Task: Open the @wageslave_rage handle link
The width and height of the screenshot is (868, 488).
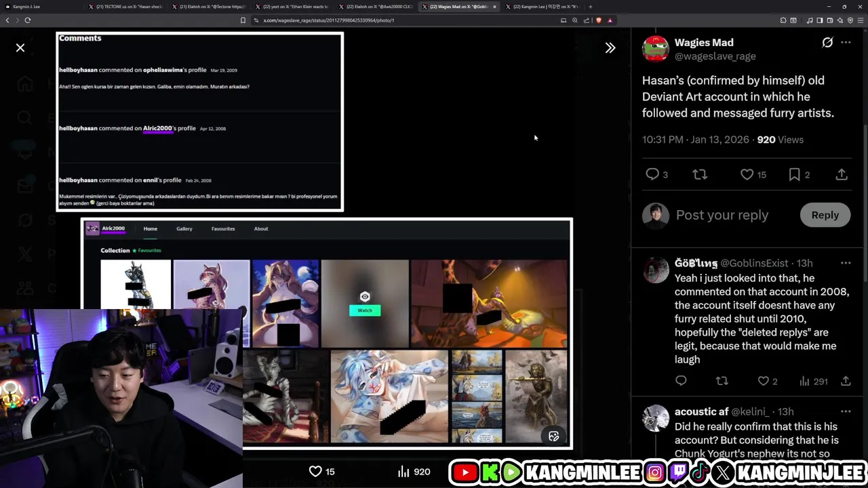Action: [715, 56]
